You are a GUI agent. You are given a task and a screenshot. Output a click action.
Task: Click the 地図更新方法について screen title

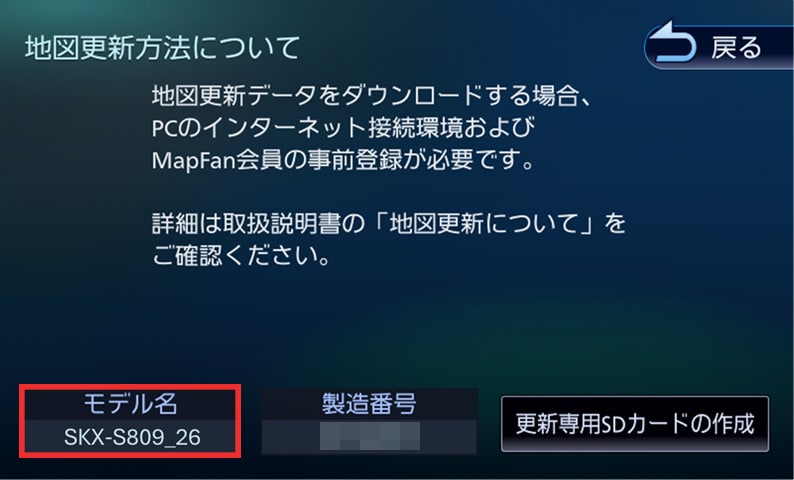coord(162,48)
